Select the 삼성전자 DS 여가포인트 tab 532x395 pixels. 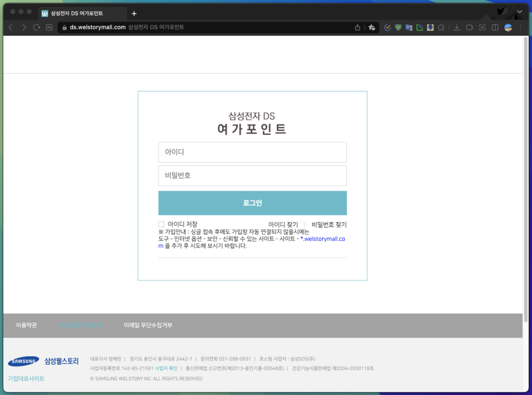83,13
